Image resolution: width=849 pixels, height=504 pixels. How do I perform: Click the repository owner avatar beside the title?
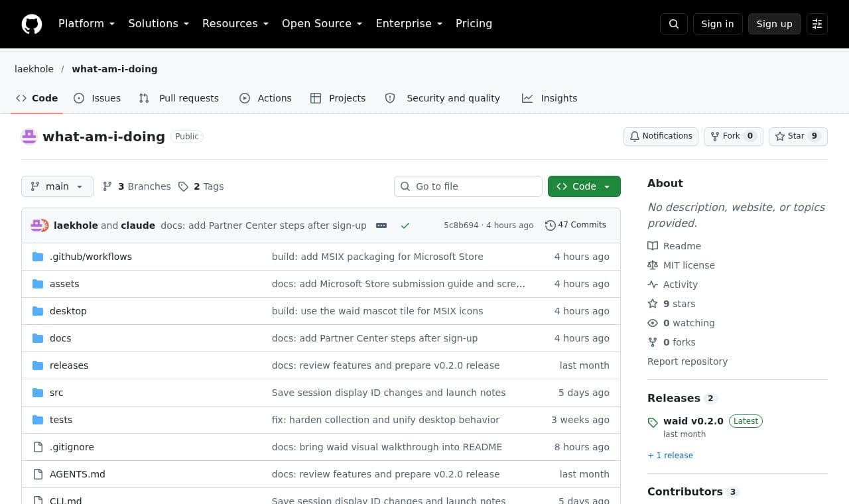click(x=29, y=137)
